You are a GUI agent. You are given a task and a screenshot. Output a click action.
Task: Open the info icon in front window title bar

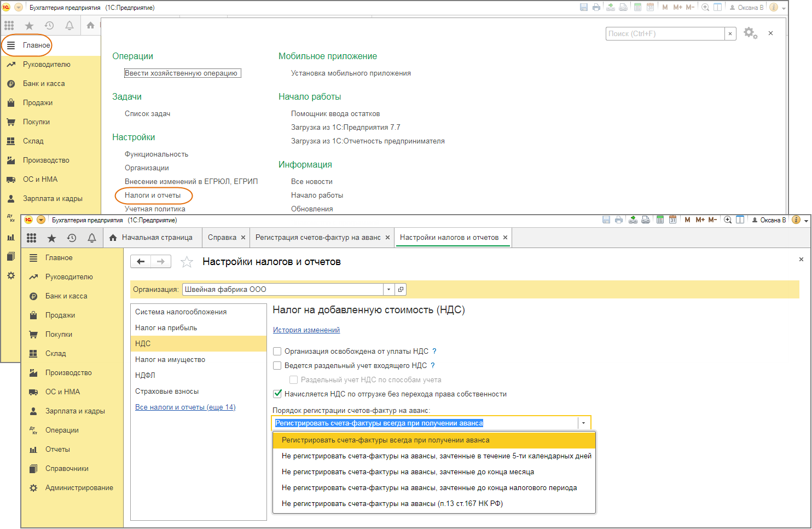(x=796, y=220)
